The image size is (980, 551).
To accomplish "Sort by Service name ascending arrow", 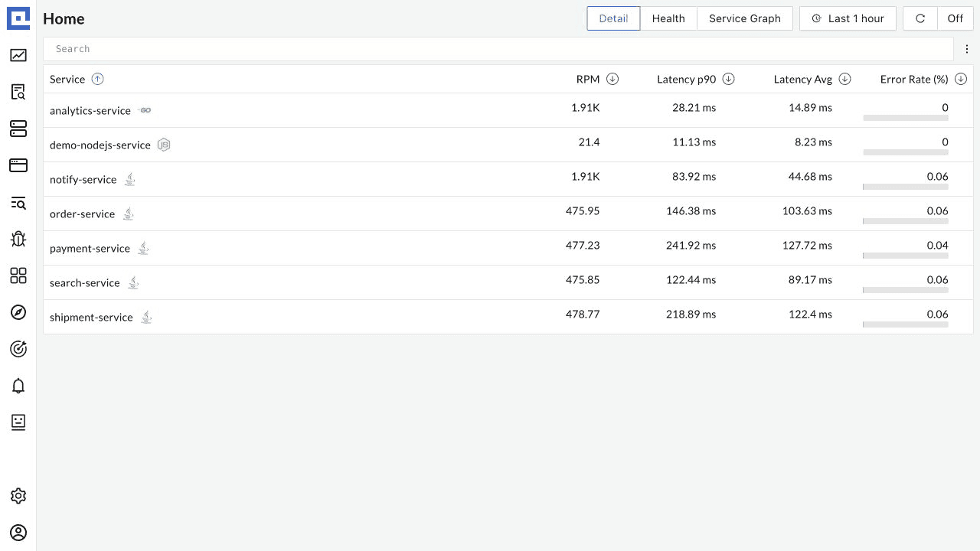I will coord(97,79).
